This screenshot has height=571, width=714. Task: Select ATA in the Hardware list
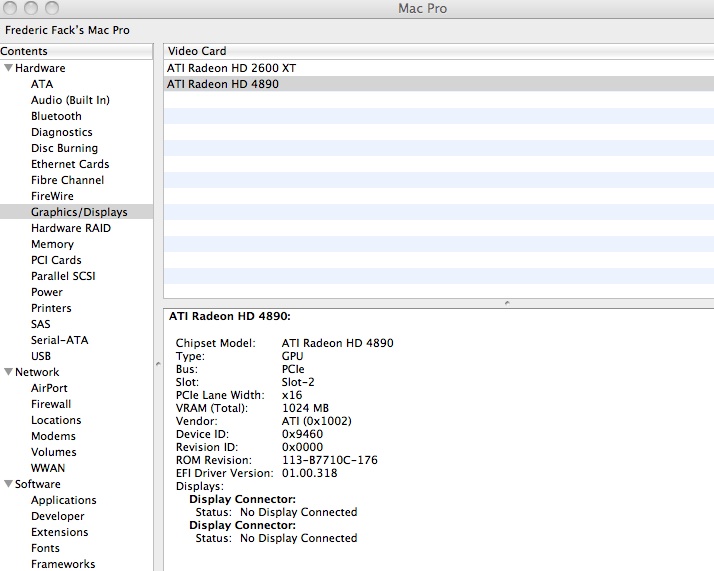click(42, 84)
